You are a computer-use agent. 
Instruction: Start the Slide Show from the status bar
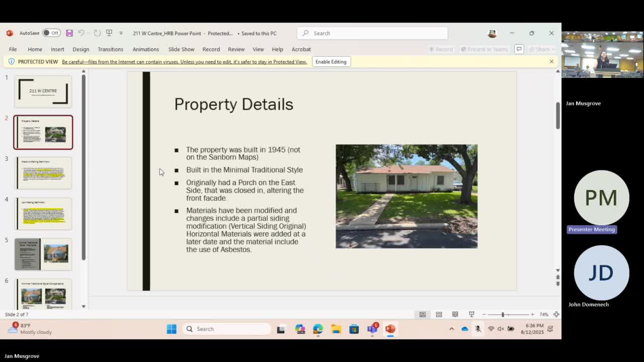(471, 314)
